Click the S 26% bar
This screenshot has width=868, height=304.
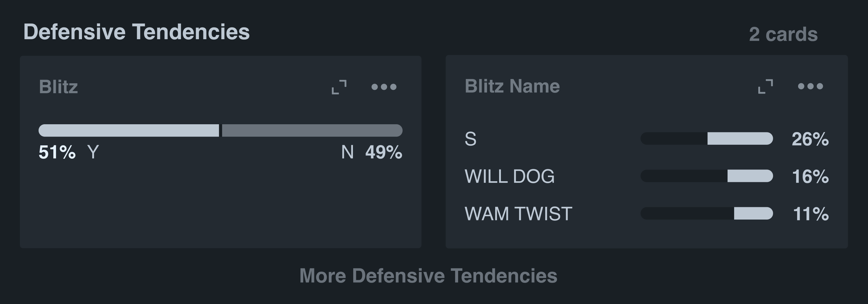click(706, 138)
